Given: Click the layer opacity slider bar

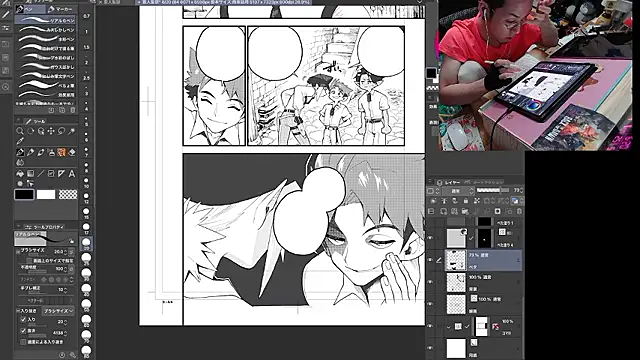Looking at the screenshot, I should [492, 190].
